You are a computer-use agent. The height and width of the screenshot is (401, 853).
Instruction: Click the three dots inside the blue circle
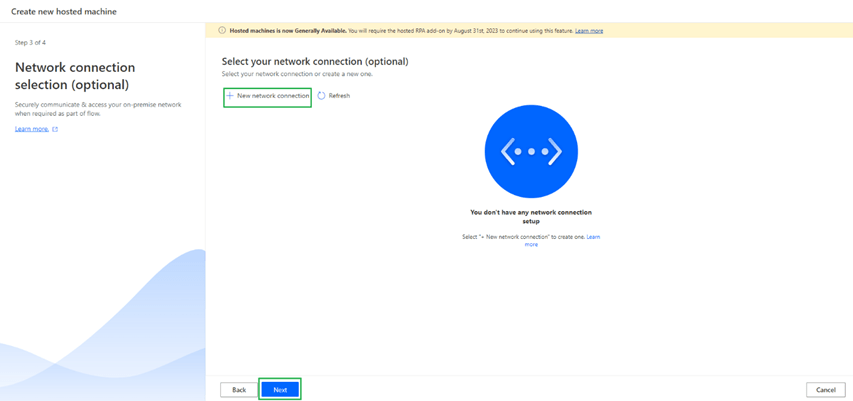[x=531, y=151]
